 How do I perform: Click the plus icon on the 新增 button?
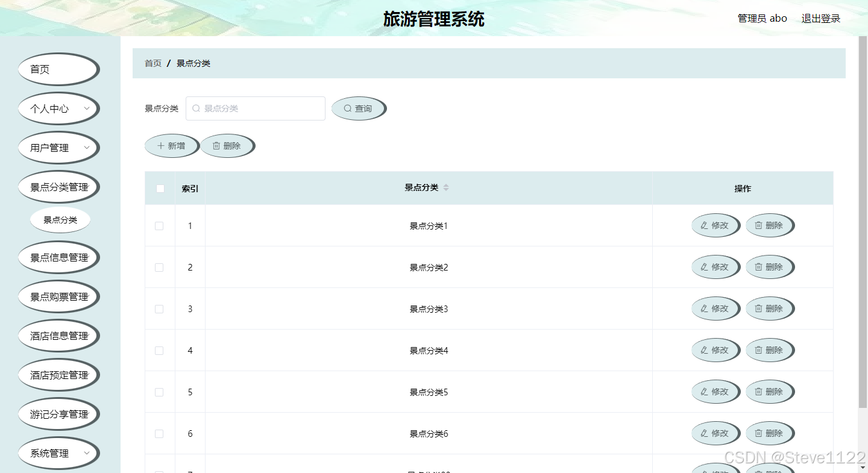[160, 145]
